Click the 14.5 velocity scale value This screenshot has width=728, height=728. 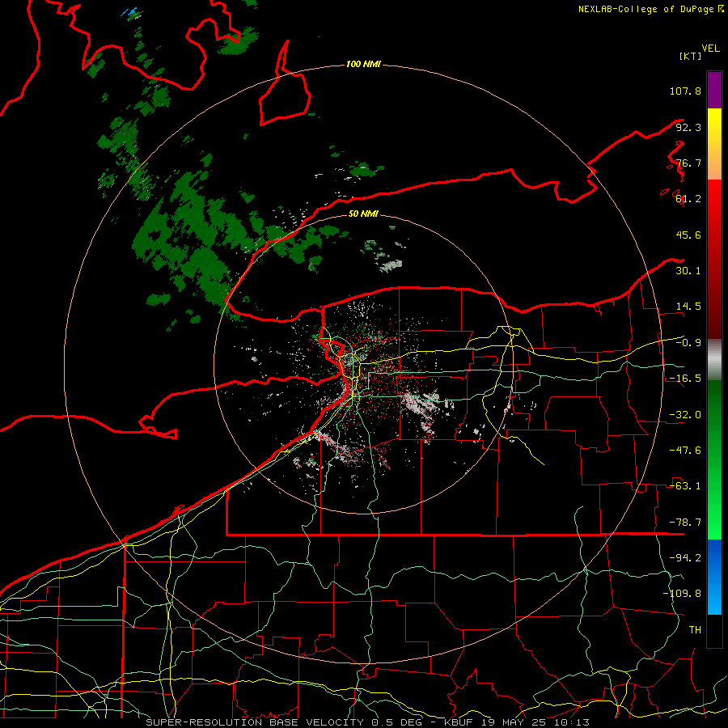(x=688, y=307)
